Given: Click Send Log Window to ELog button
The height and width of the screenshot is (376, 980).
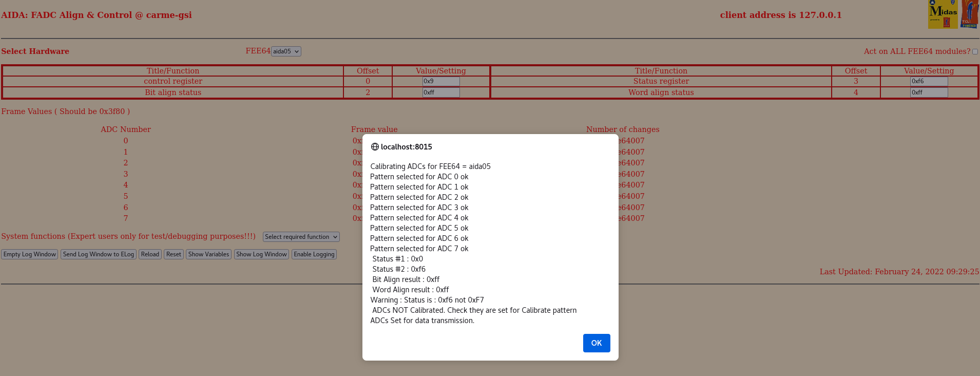Looking at the screenshot, I should 99,254.
